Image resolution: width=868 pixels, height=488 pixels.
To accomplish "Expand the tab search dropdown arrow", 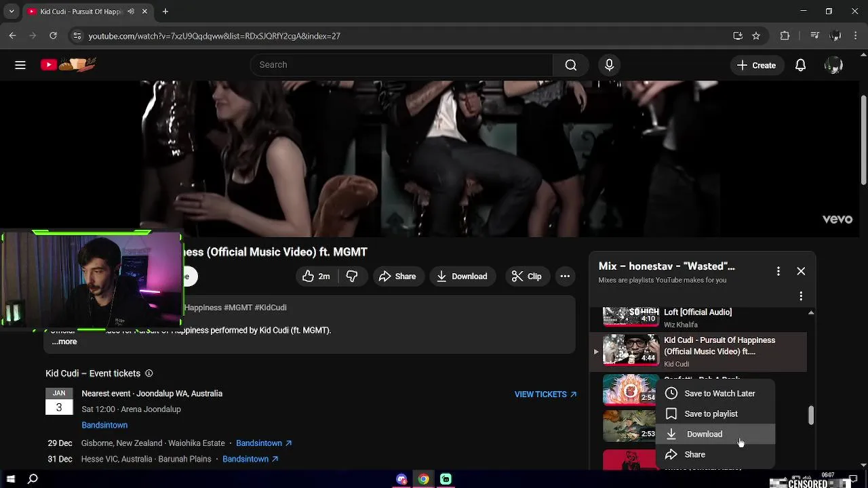I will pyautogui.click(x=12, y=12).
